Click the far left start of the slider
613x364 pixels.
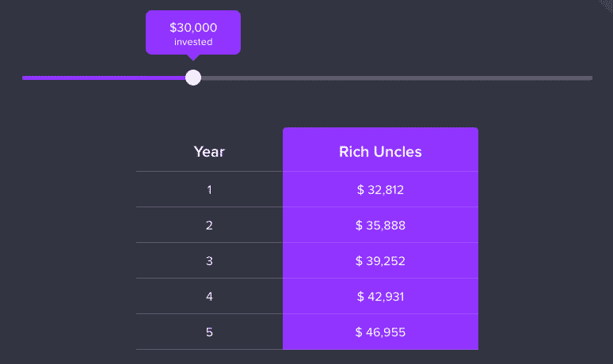click(25, 78)
